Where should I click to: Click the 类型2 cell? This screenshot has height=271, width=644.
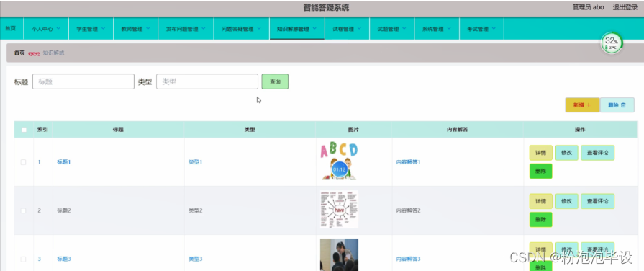pyautogui.click(x=195, y=210)
